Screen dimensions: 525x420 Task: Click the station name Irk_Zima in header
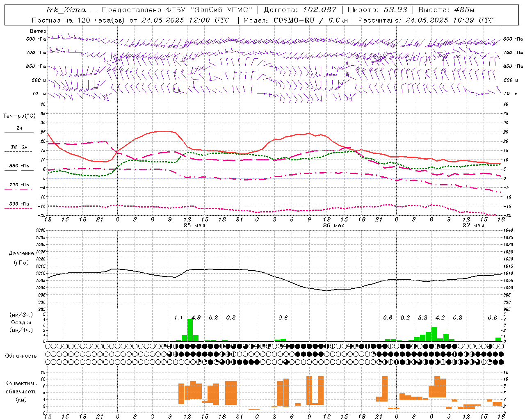coord(66,10)
